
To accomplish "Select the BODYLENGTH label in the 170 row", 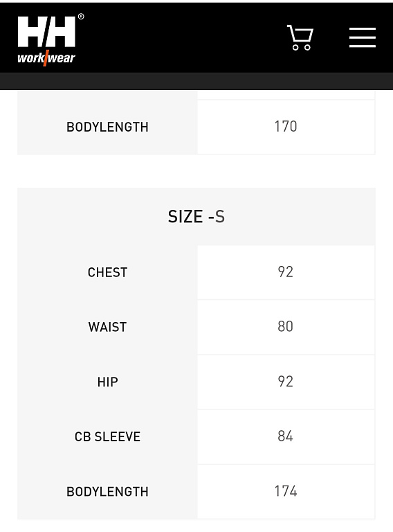I will click(107, 127).
